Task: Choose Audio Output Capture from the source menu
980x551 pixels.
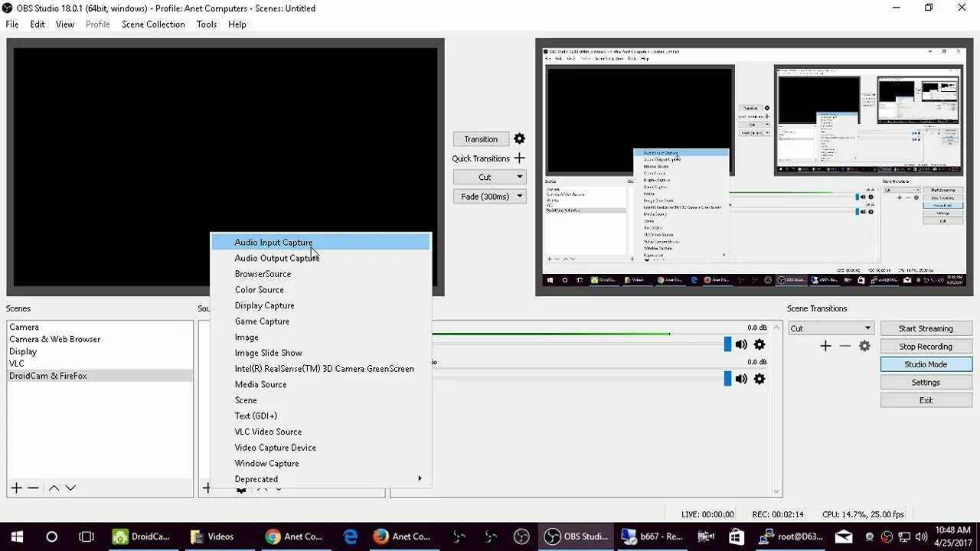Action: point(322,258)
